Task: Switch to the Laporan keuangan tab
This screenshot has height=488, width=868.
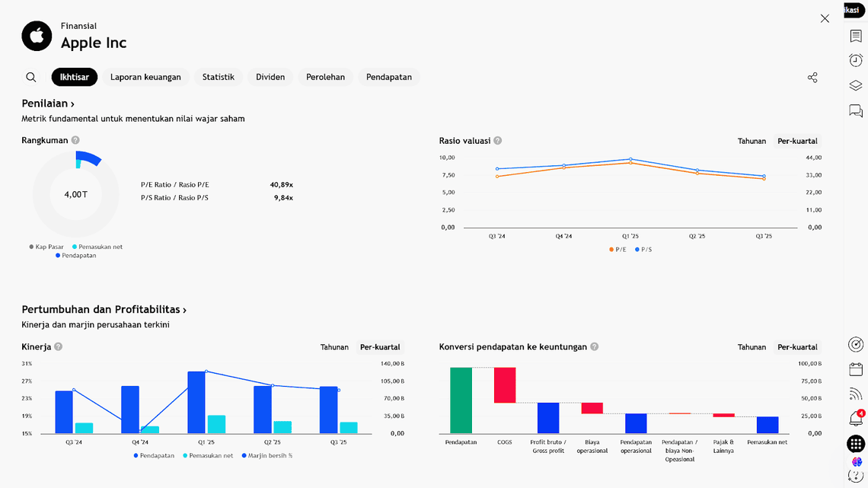Action: (x=145, y=77)
